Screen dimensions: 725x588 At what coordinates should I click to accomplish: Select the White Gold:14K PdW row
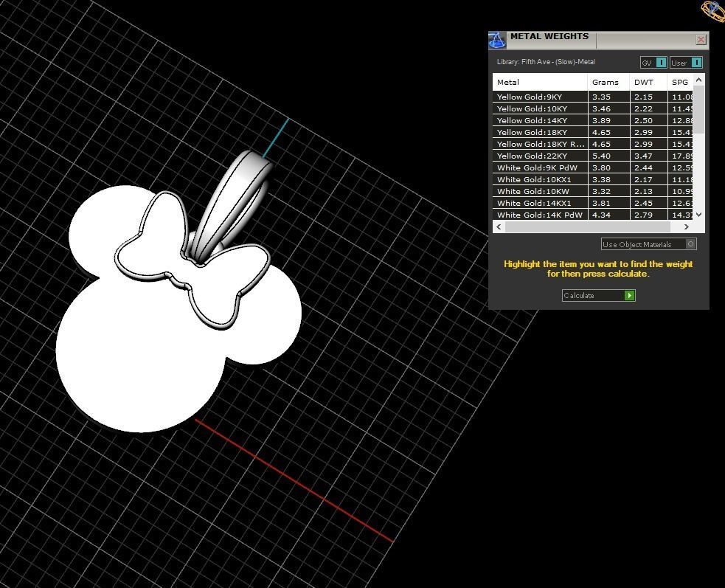tap(592, 215)
